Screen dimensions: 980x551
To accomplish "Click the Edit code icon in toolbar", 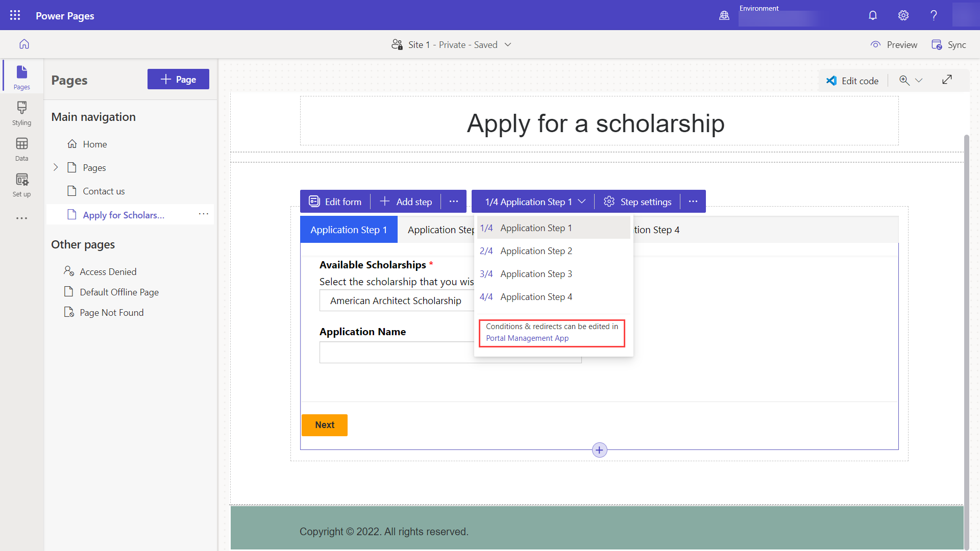I will click(x=832, y=80).
